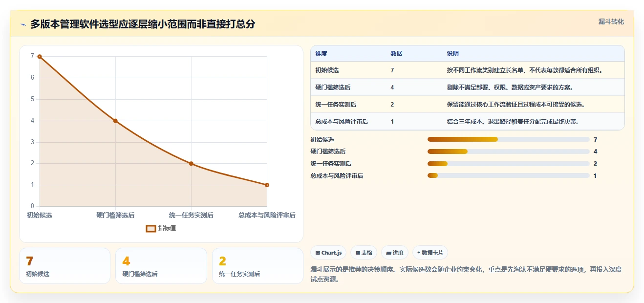The width and height of the screenshot is (644, 303).
Task: Click the chart data point for 统一任务实测后
Action: tap(191, 164)
